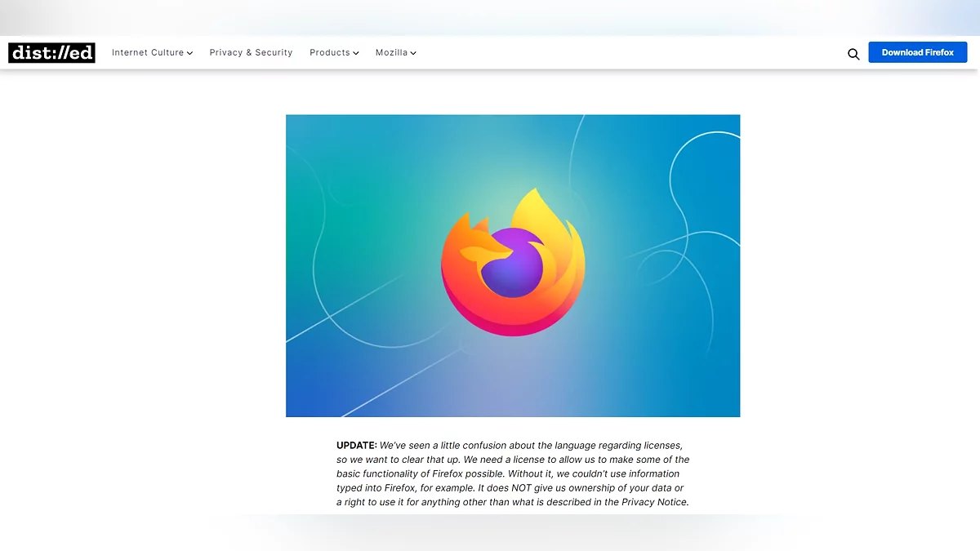The height and width of the screenshot is (551, 980).
Task: Expand the Products chevron
Action: click(x=356, y=53)
